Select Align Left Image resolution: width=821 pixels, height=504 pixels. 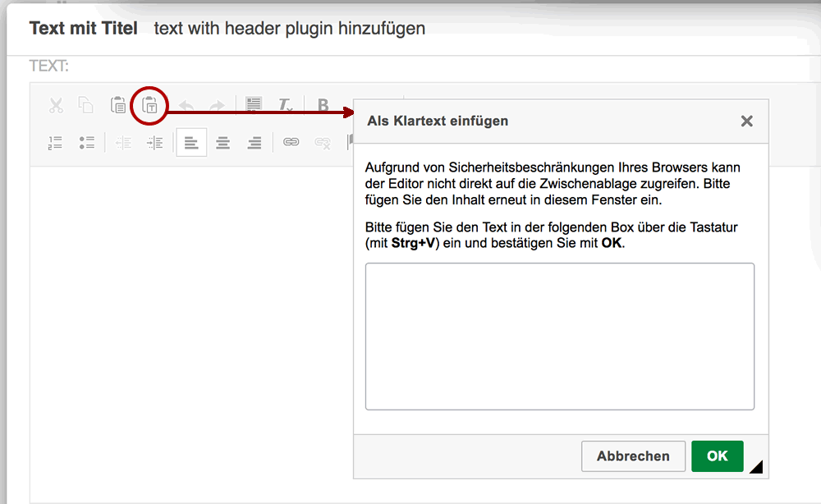coord(191,142)
